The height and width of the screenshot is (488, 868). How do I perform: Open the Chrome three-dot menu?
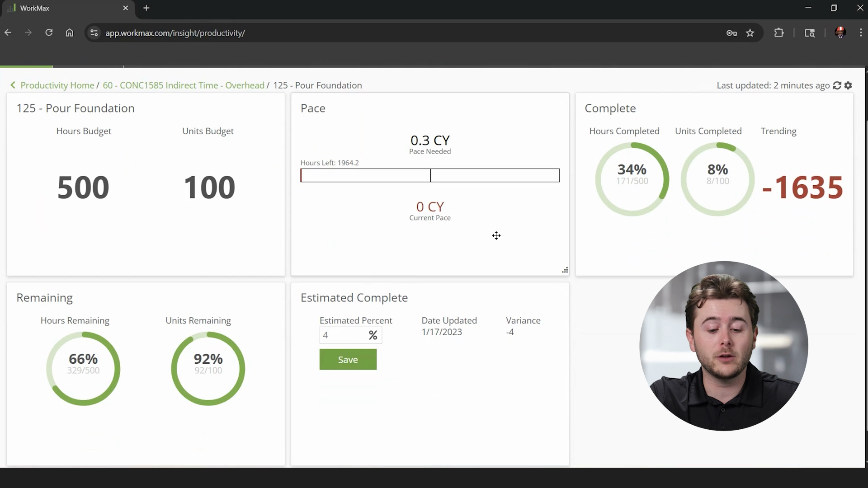(861, 33)
